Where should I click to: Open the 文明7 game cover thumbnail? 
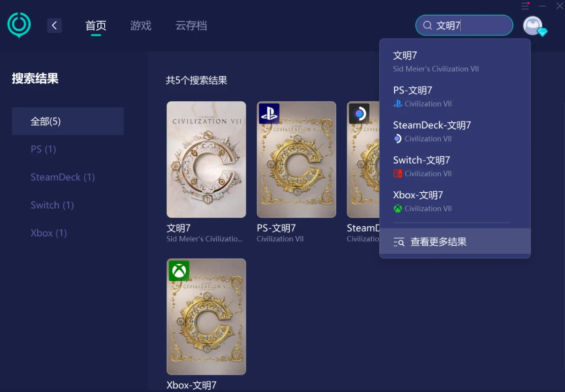[206, 160]
